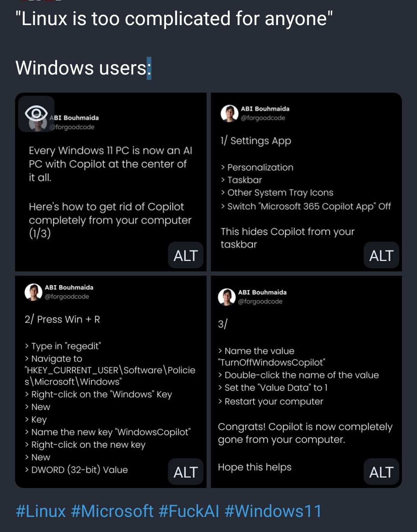
Task: Toggle media visibility with the eye icon
Action: coord(36,114)
